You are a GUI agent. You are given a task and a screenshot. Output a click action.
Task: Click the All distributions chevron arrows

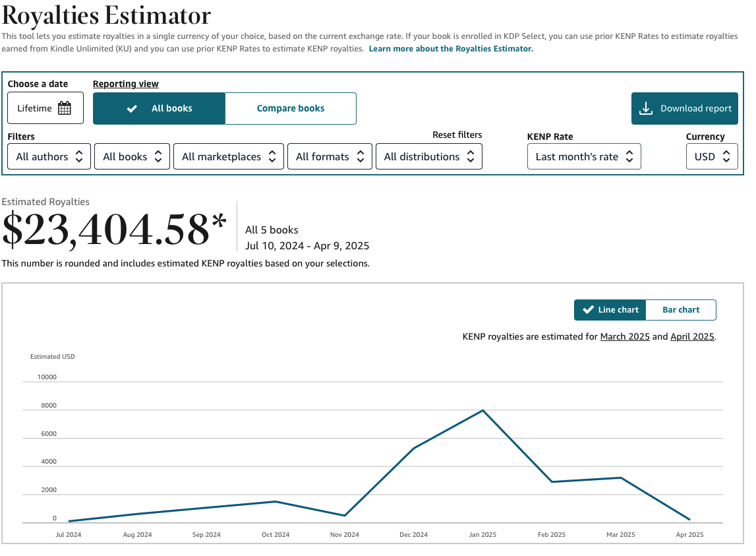point(471,156)
